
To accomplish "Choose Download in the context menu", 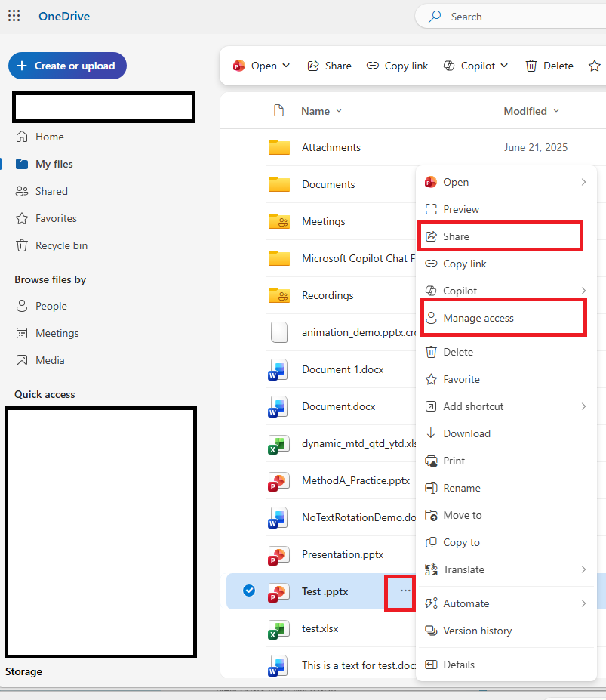I will 506,433.
